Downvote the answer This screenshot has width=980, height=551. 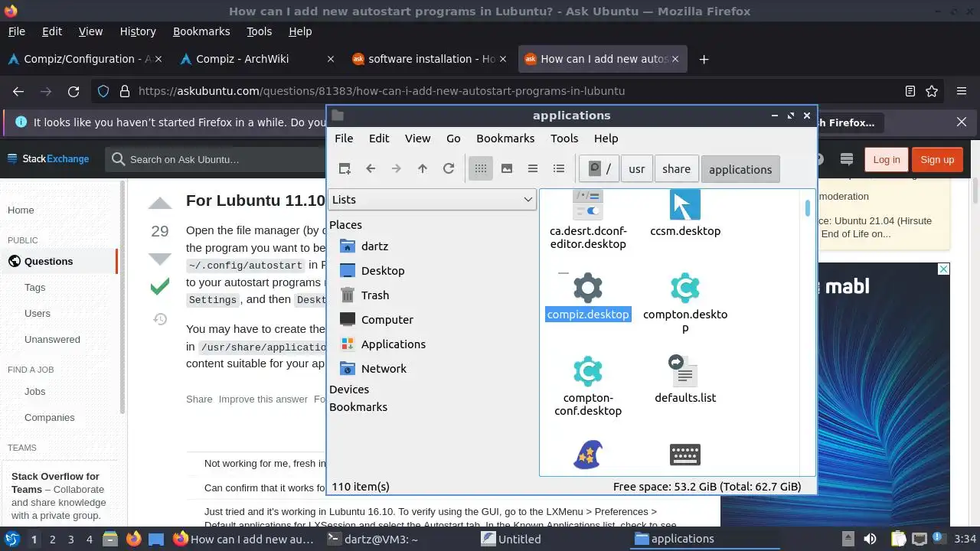(x=160, y=259)
